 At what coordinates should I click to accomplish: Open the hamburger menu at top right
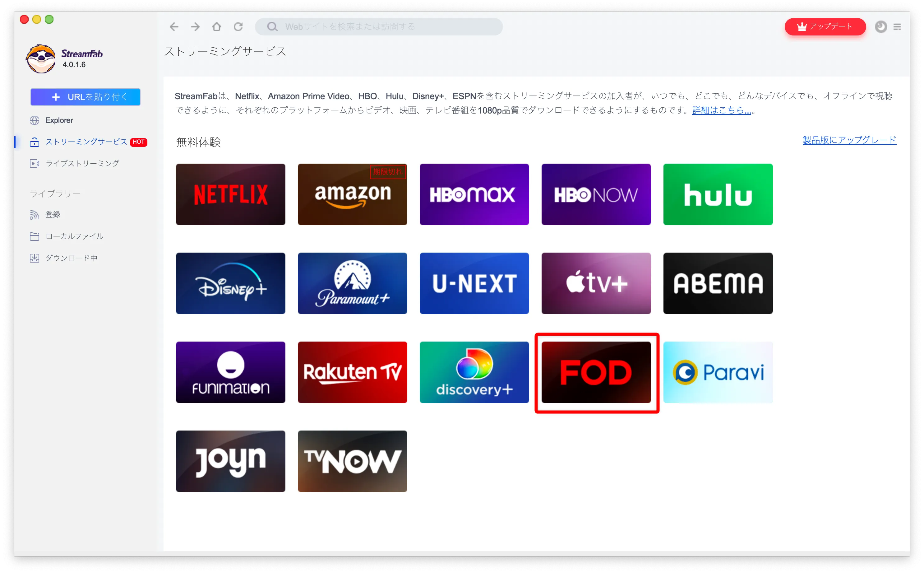tap(897, 26)
